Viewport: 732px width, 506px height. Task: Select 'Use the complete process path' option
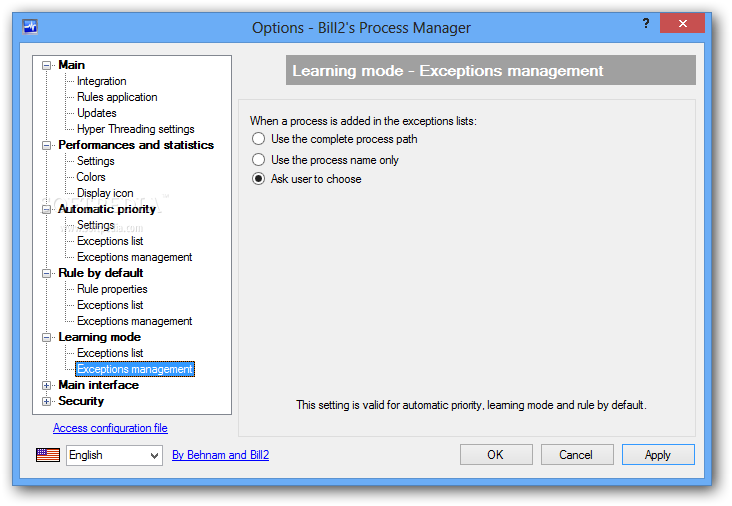pos(258,139)
